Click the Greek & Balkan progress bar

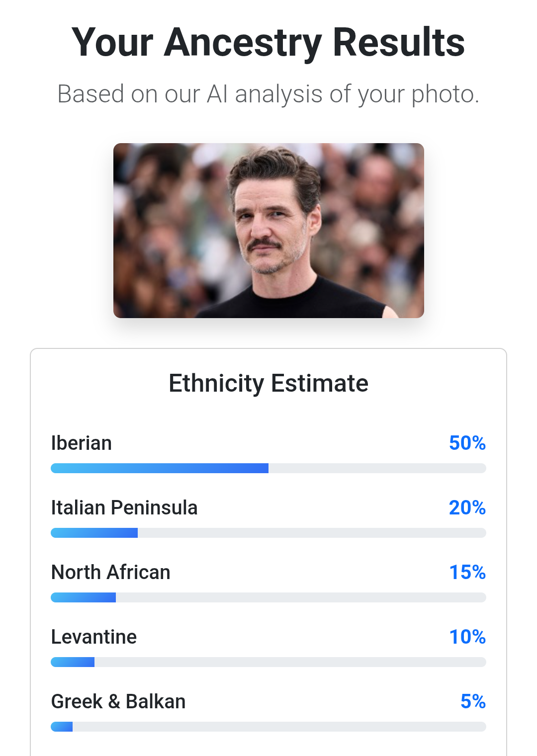click(268, 727)
